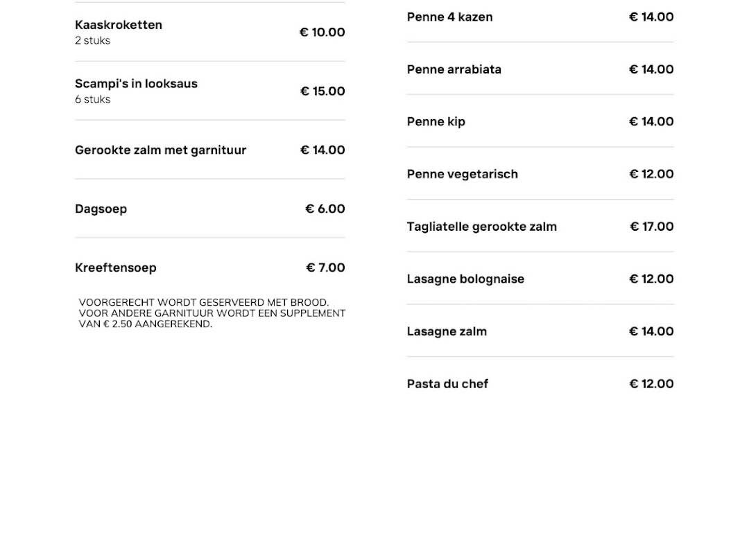
Task: Click the Penne arrabiata dish
Action: click(x=454, y=69)
